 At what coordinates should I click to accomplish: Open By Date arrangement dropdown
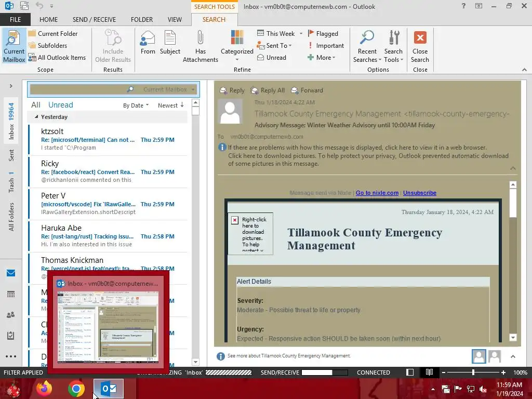pos(136,105)
